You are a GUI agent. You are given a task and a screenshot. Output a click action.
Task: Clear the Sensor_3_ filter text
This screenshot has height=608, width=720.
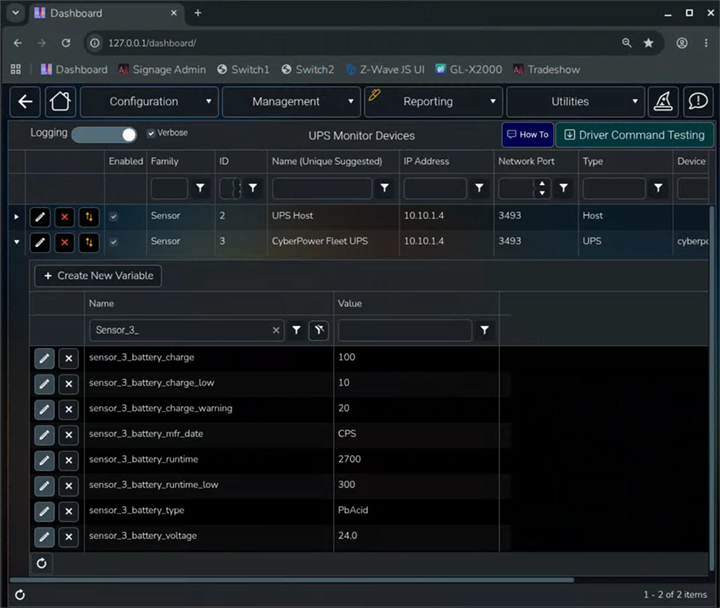tap(276, 330)
